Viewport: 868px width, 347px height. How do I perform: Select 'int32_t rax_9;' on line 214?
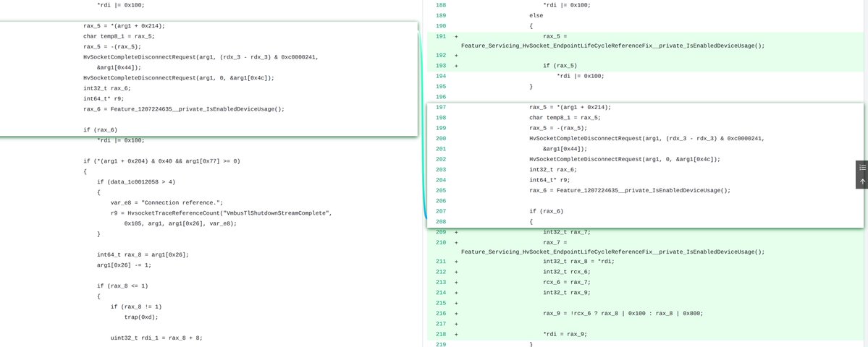(x=567, y=292)
